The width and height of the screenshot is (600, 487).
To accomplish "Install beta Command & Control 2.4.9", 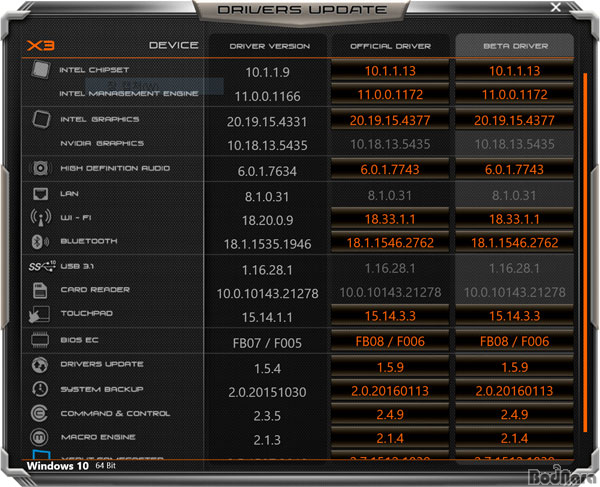I will click(x=514, y=414).
